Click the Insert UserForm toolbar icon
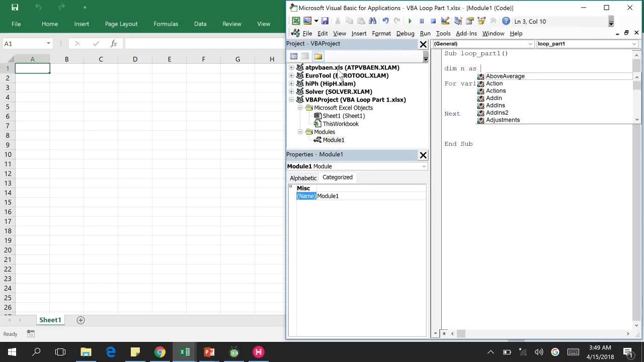Screen dimensions: 644x362 [307, 21]
